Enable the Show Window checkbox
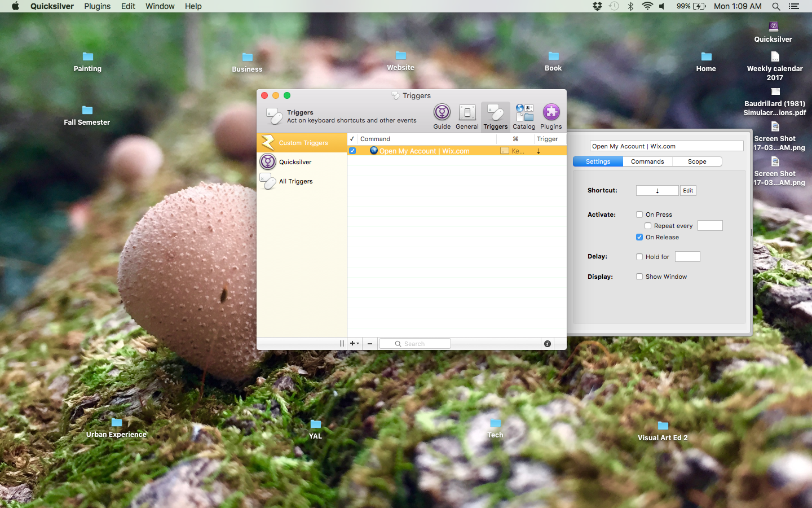Image resolution: width=812 pixels, height=508 pixels. pyautogui.click(x=639, y=277)
